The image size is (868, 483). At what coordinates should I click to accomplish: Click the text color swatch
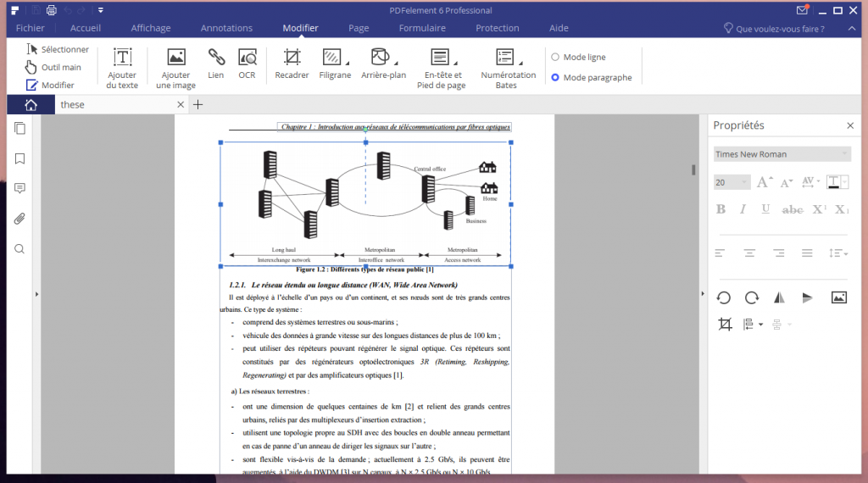pyautogui.click(x=834, y=182)
